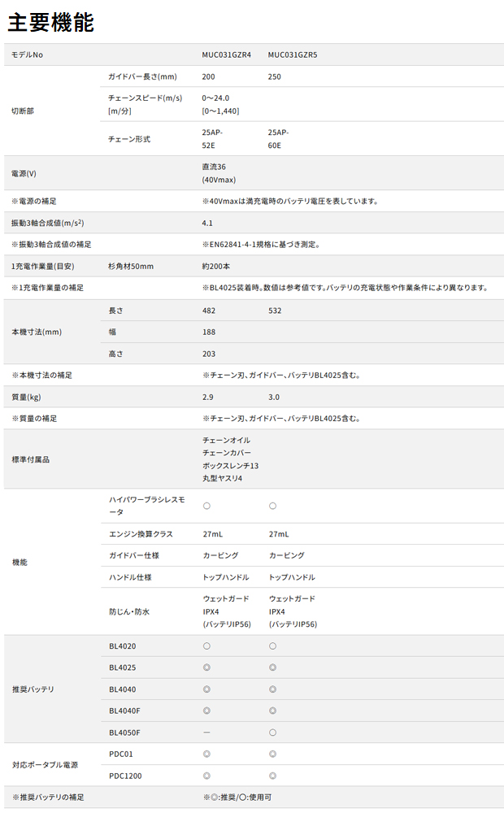Viewport: 504px width, 813px height.
Task: Select BL4040 double-circle mark in MUC031GZR5 column
Action: [x=272, y=689]
